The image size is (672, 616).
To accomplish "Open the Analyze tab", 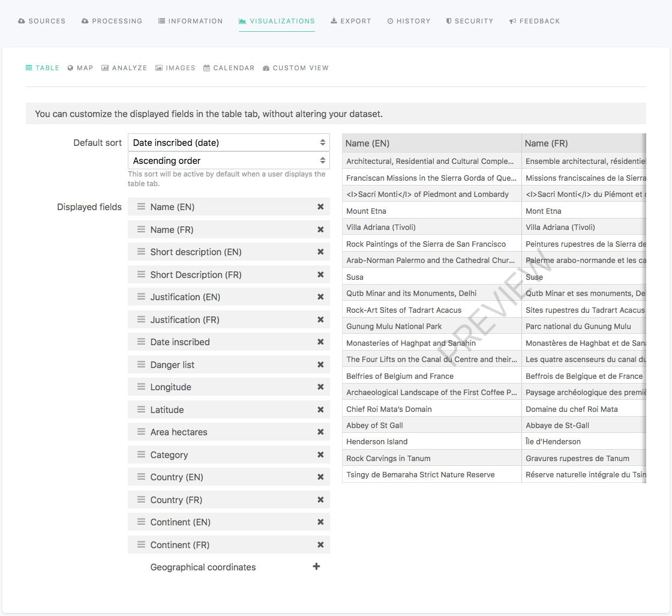I will 124,68.
